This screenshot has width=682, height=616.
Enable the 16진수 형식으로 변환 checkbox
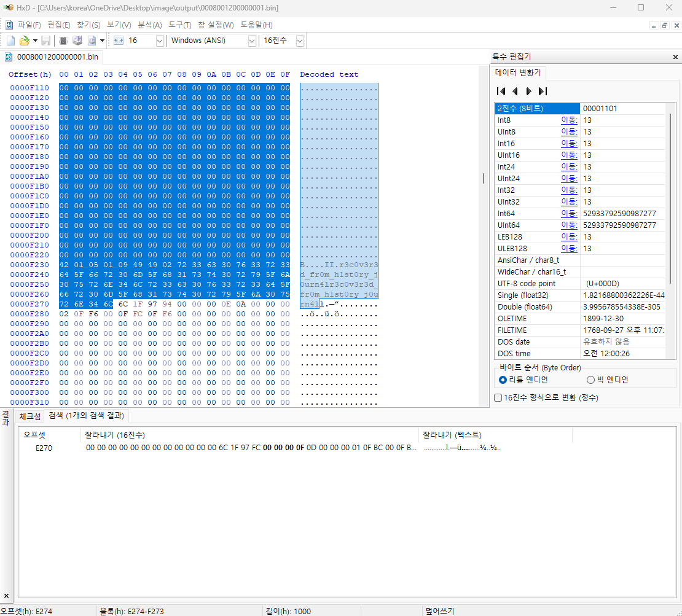(498, 397)
